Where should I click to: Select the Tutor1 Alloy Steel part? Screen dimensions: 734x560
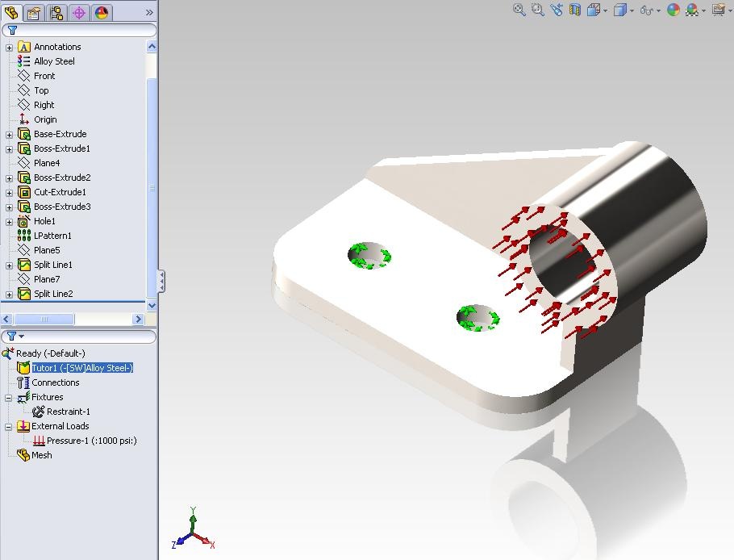coord(82,368)
